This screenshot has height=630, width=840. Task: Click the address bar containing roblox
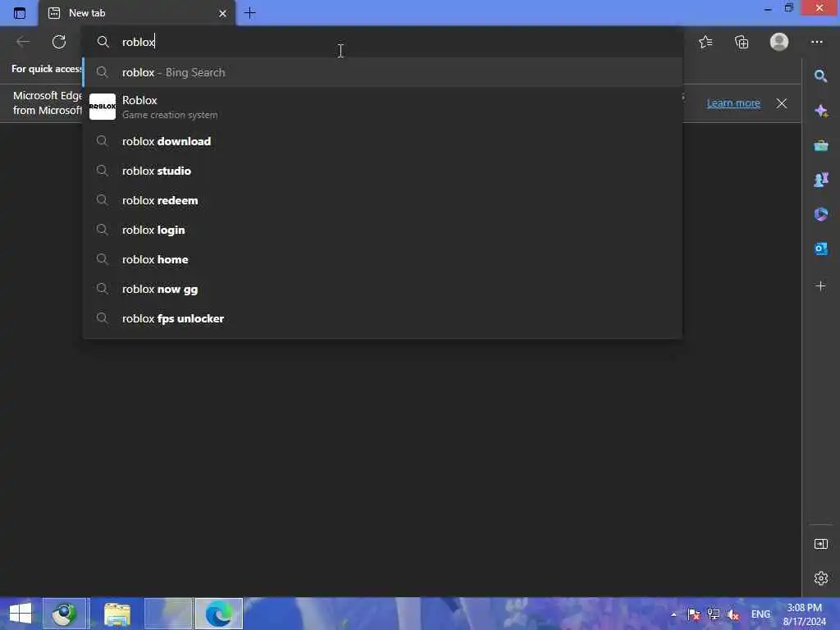[x=383, y=42]
